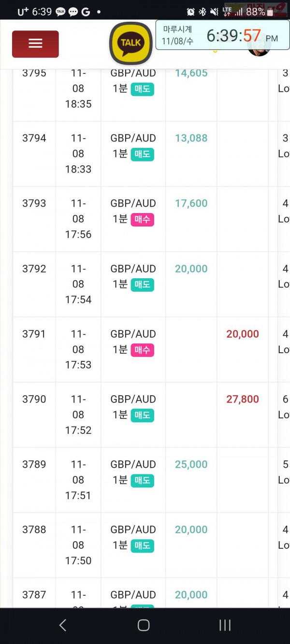Image resolution: width=290 pixels, height=644 pixels.
Task: Click the 매도 badge in row 3795
Action: point(142,89)
